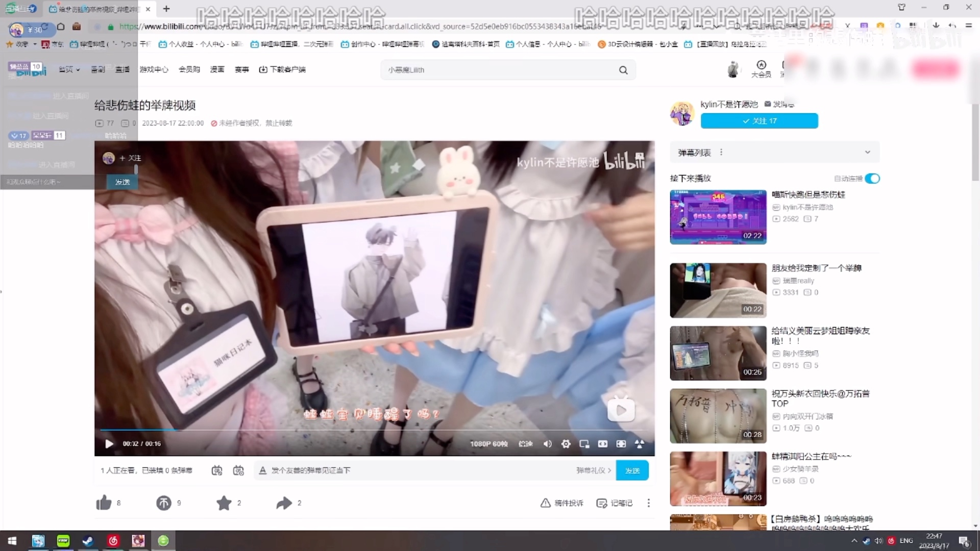Expand the danmaku list dropdown panel
This screenshot has width=980, height=551.
click(868, 152)
